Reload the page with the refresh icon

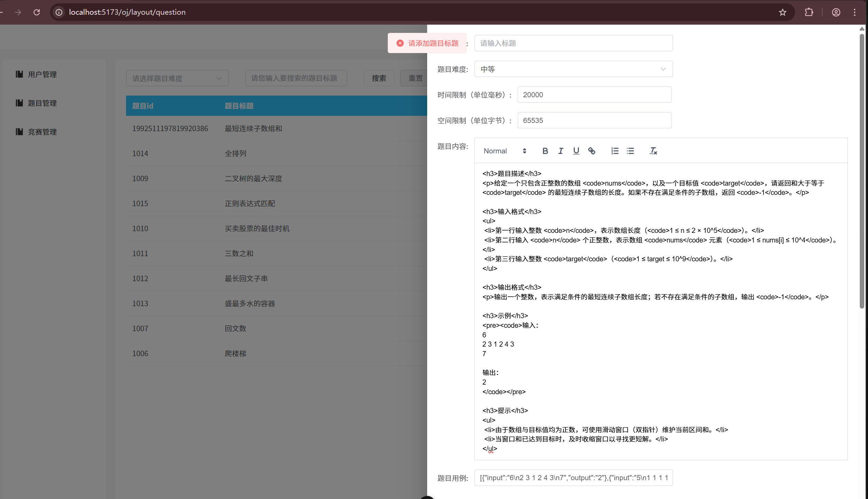[x=37, y=12]
